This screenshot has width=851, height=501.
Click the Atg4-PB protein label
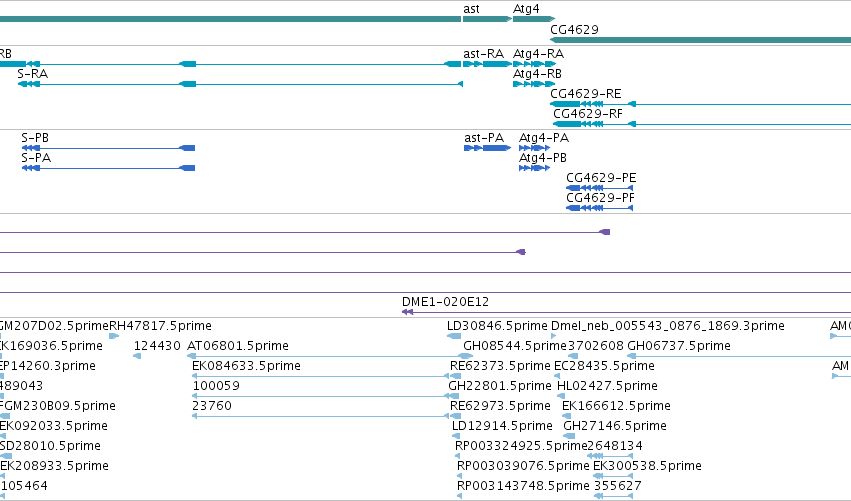coord(543,158)
